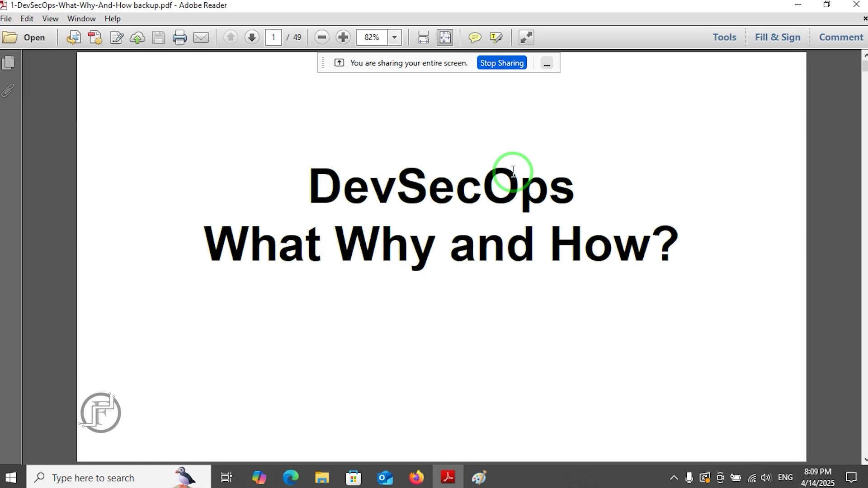The width and height of the screenshot is (868, 488).
Task: Click the Print file icon
Action: 179,37
